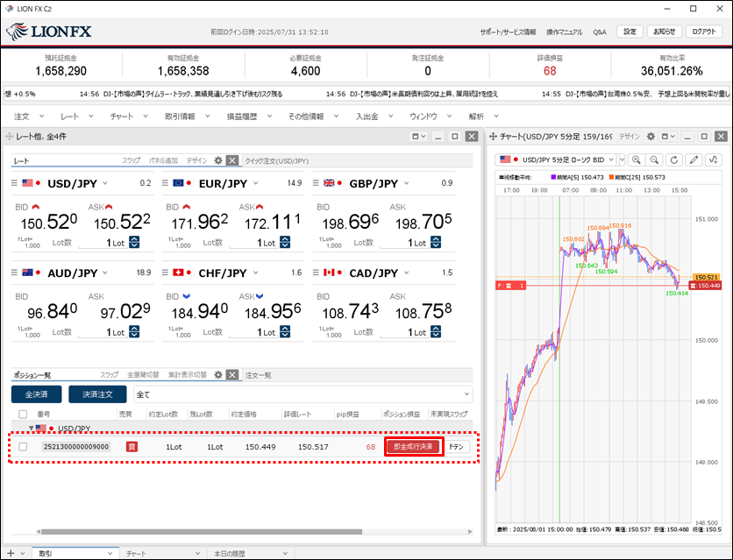The image size is (733, 560).
Task: Click the position list horizontal scrollbar
Action: [x=202, y=530]
